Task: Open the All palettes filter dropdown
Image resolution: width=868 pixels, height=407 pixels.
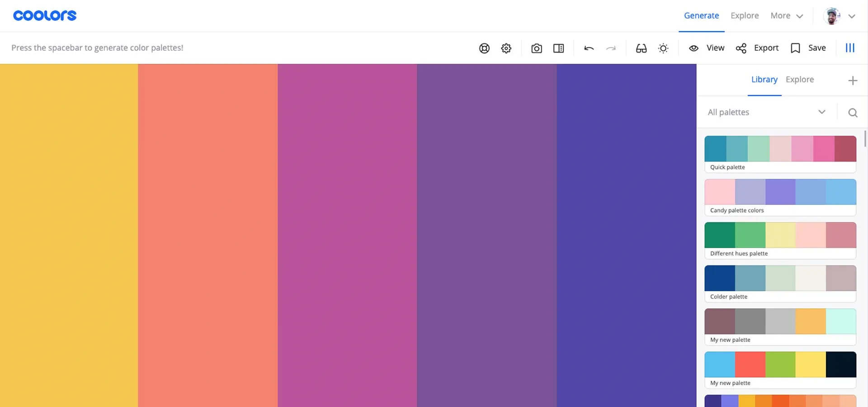Action: (767, 112)
